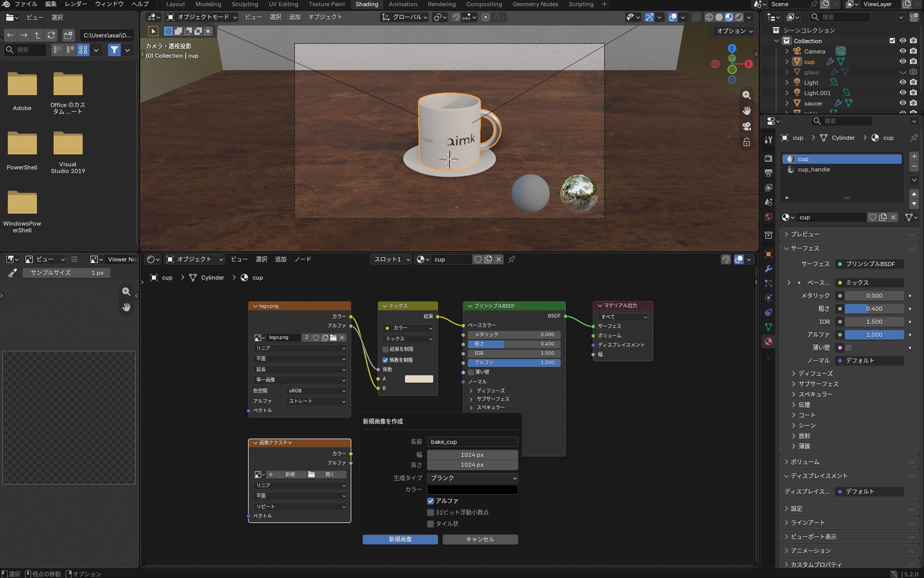Click the black カラー swatch in dialog
The image size is (924, 578).
(x=473, y=490)
